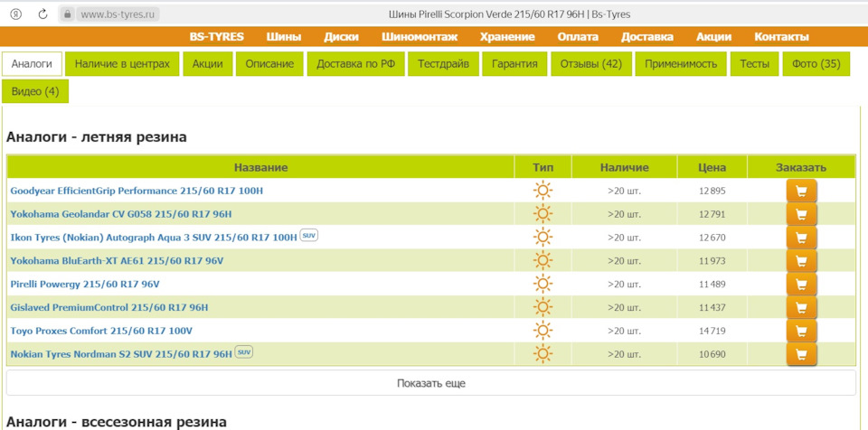868x430 pixels.
Task: Order the Pirelli Powergy tyre via cart icon
Action: (x=801, y=284)
